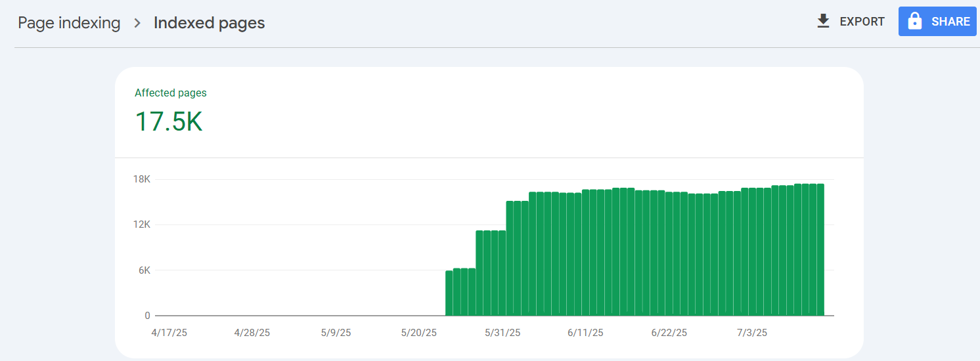Image resolution: width=980 pixels, height=361 pixels.
Task: Click the leftmost green bar in chart
Action: 449,293
